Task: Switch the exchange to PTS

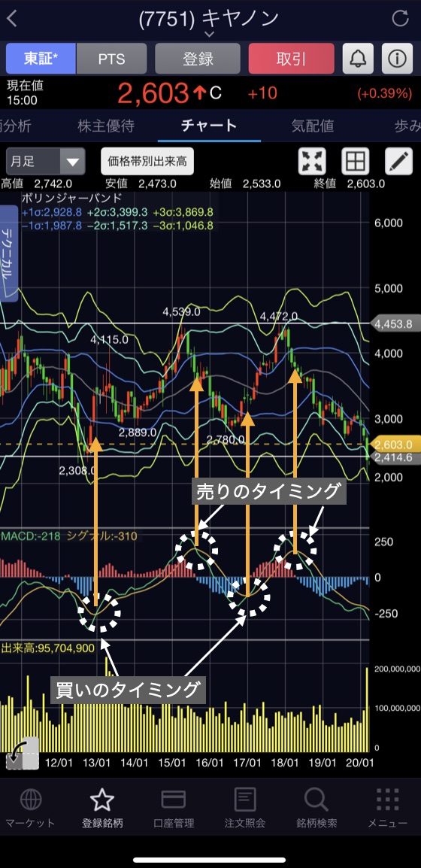Action: pos(112,59)
